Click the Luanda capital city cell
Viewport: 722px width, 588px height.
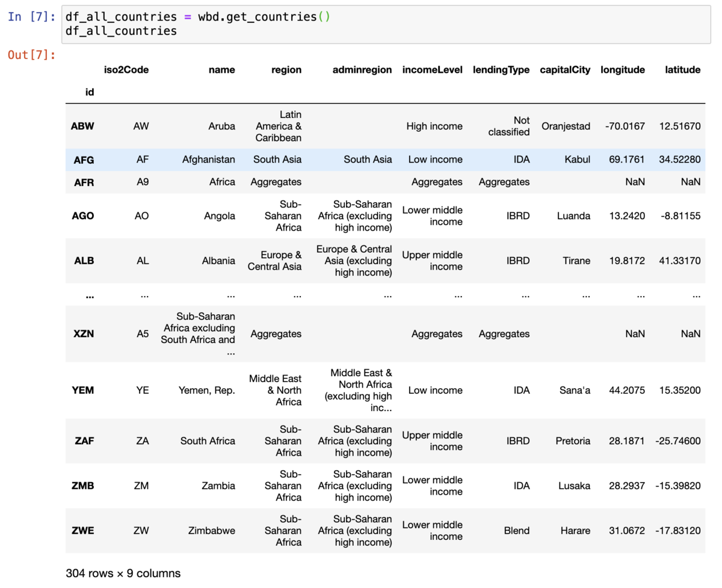(573, 216)
